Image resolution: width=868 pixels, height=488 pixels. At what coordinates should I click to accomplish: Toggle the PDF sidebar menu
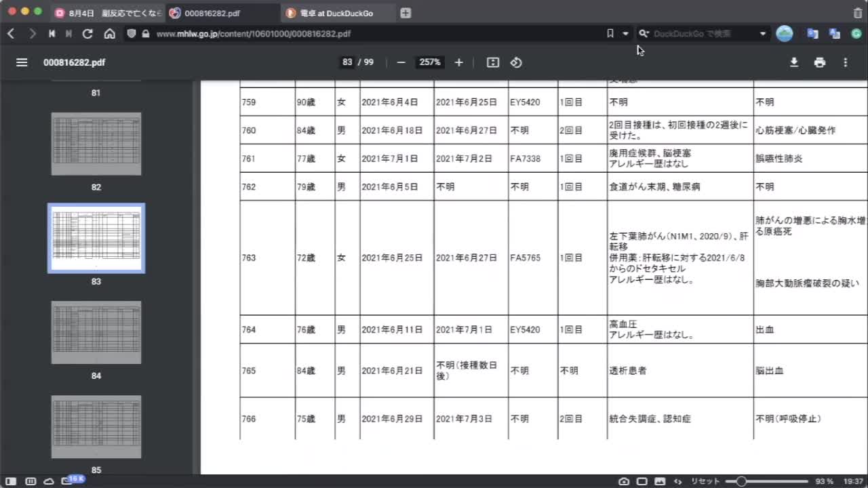pos(22,62)
